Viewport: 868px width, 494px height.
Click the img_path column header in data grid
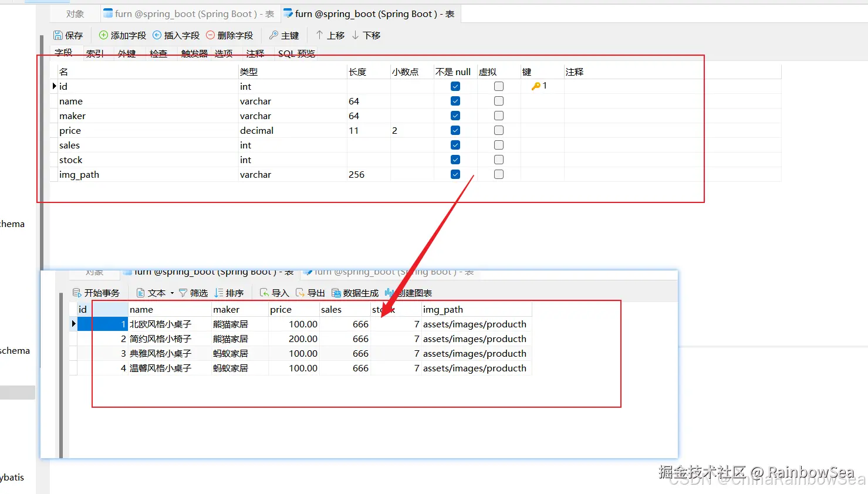(477, 309)
